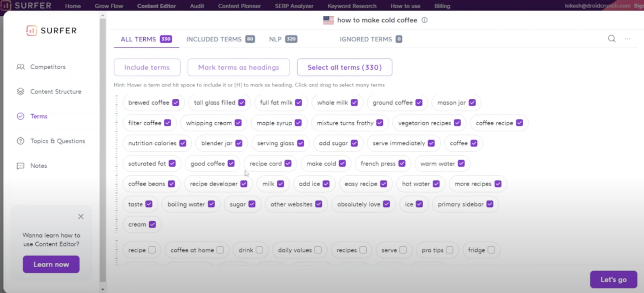The height and width of the screenshot is (293, 644).
Task: Click Mark terms as headings button
Action: pos(239,67)
